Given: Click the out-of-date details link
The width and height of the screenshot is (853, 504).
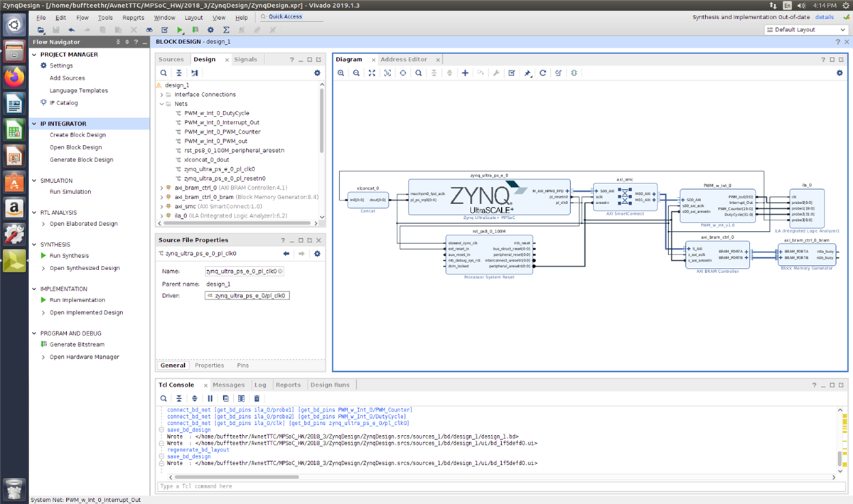Looking at the screenshot, I should coord(824,17).
